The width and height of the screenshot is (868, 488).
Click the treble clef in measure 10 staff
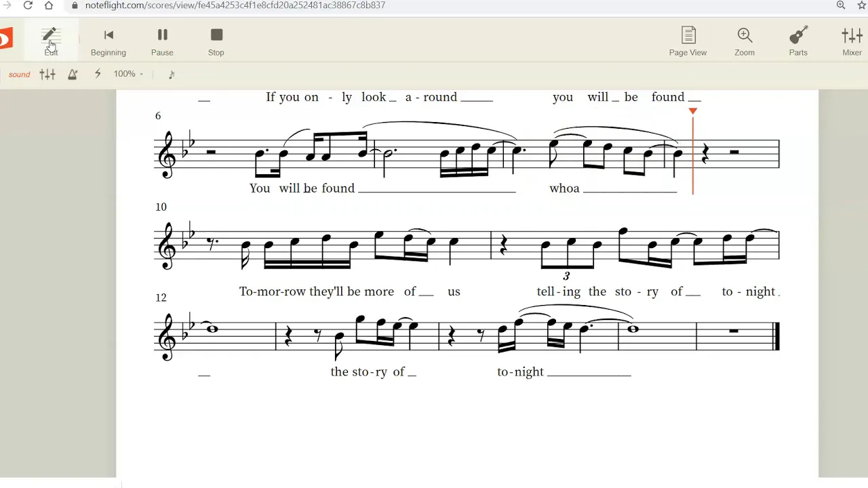tap(166, 245)
